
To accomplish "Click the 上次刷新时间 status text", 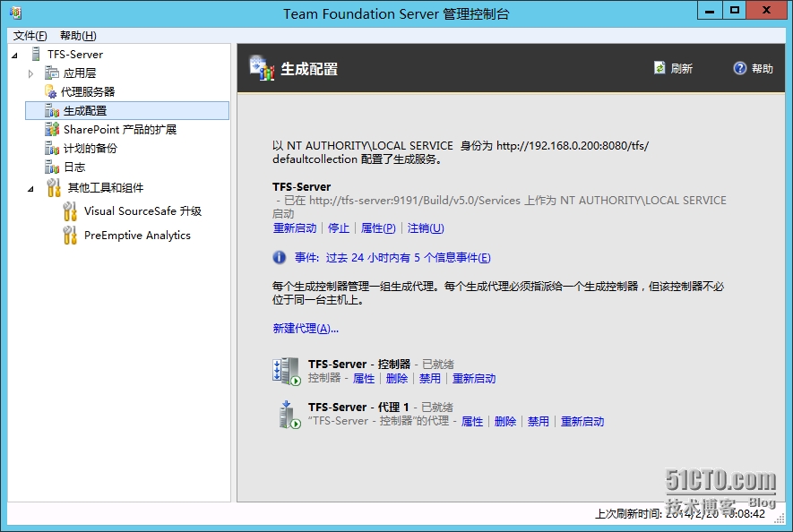I will pyautogui.click(x=680, y=514).
